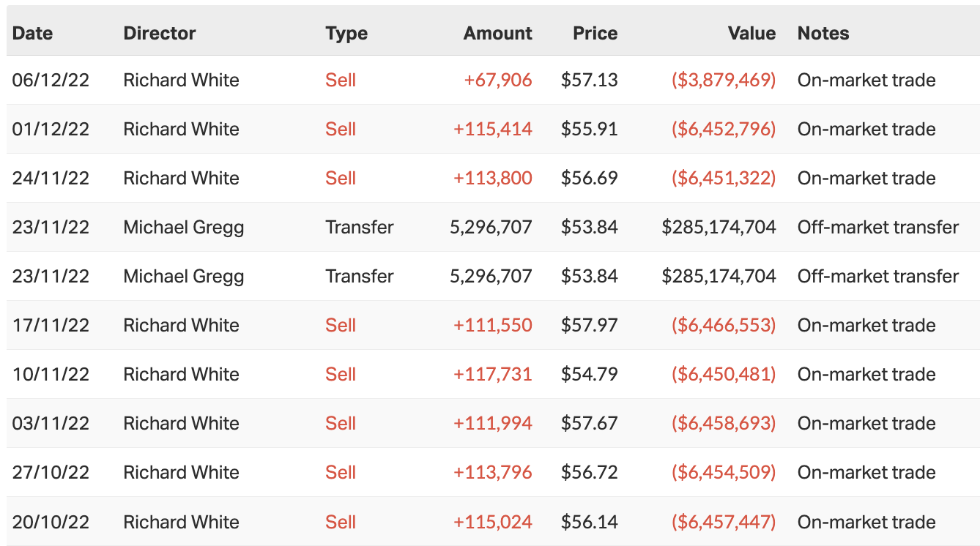Click the Notes column header
This screenshot has width=980, height=546.
(x=823, y=33)
